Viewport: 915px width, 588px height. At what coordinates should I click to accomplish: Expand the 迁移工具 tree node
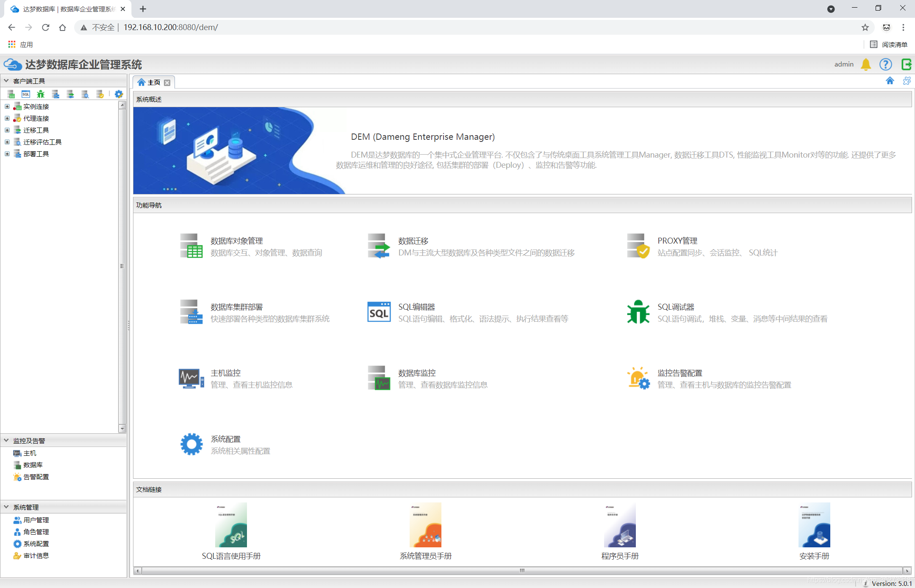[7, 130]
